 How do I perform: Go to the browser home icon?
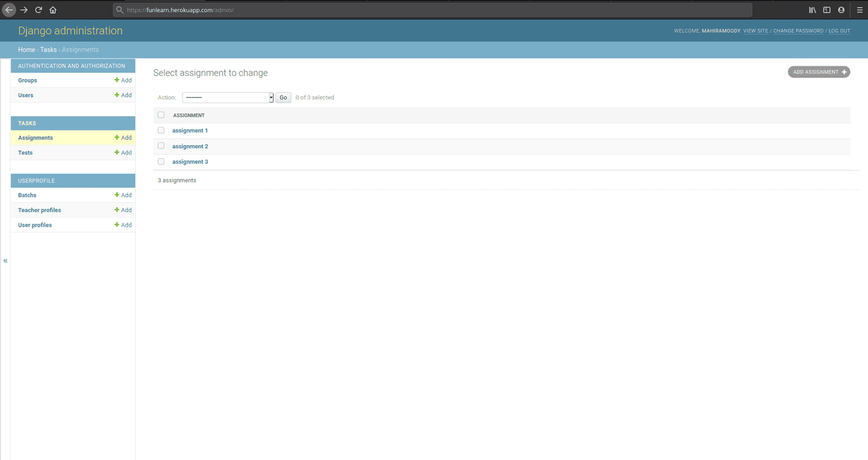click(x=53, y=10)
